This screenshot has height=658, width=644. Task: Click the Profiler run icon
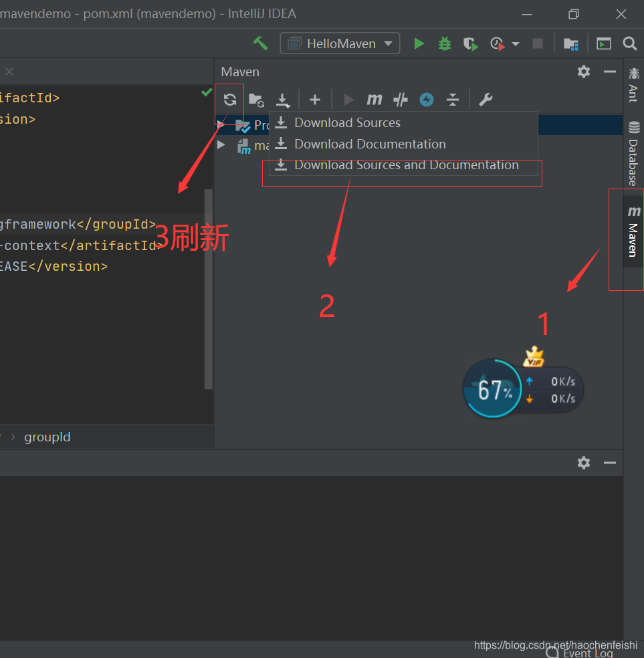[498, 43]
